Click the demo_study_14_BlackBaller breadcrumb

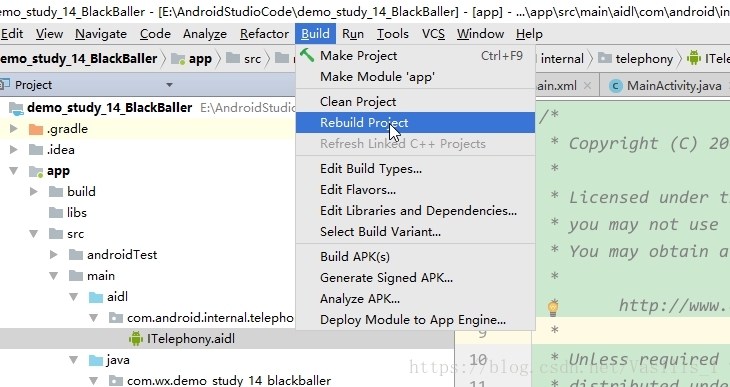[x=78, y=59]
